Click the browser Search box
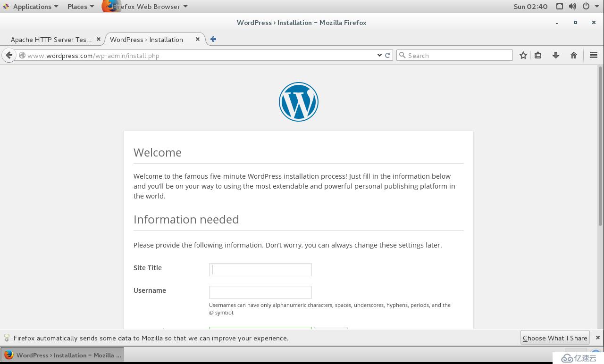Viewport: 604px width, 364px height. 454,55
